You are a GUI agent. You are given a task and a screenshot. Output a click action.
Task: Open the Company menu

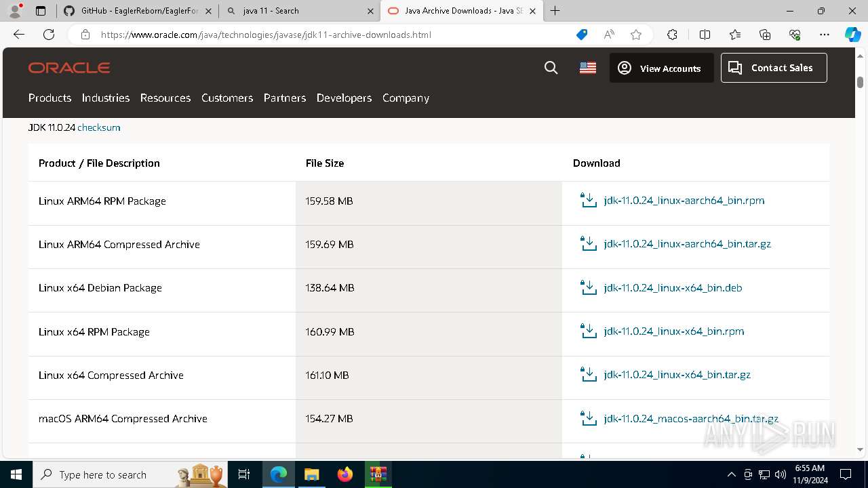click(x=406, y=98)
